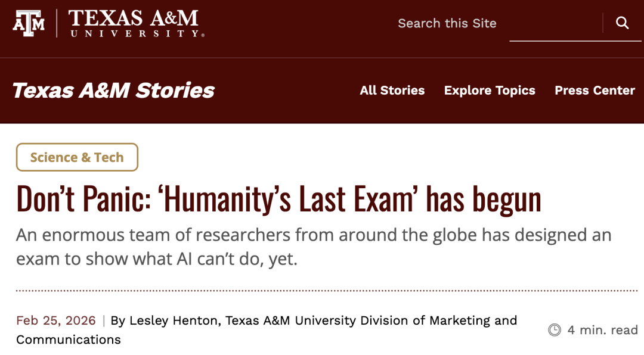Click the Texas A&M ATM logo
644x355 pixels.
click(x=28, y=23)
